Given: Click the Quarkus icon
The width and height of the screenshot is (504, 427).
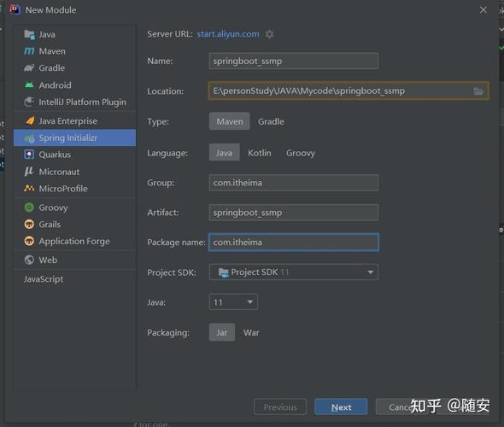Looking at the screenshot, I should [x=29, y=155].
